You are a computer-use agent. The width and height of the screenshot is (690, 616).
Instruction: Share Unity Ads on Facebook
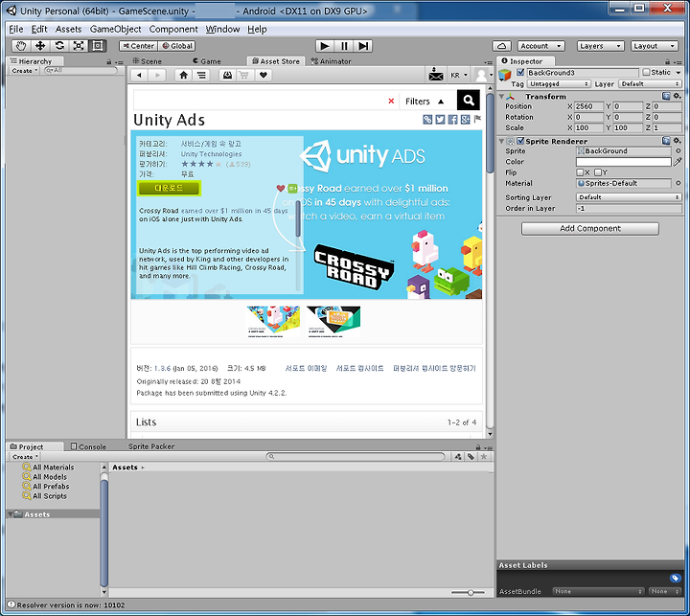(452, 119)
